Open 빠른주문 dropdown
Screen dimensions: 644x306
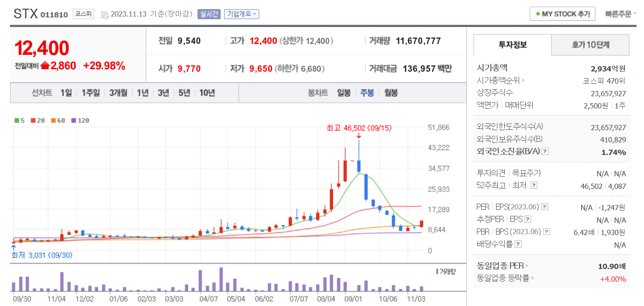[x=620, y=14]
